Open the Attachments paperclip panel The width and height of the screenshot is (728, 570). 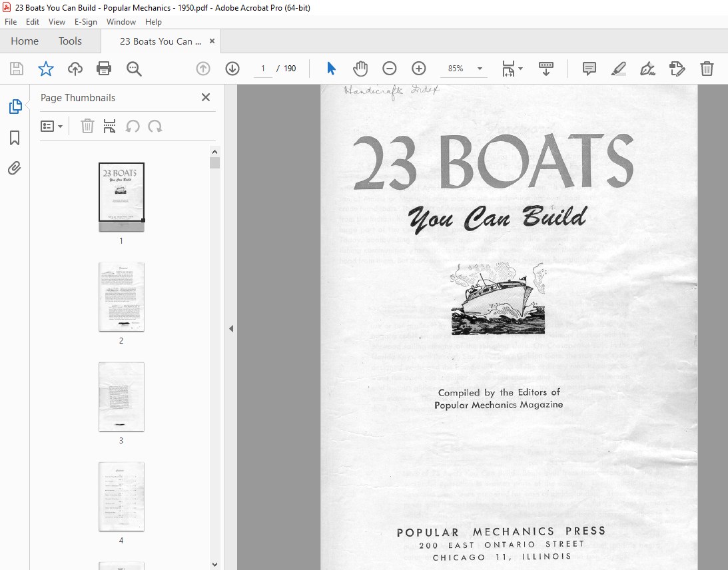coord(15,168)
